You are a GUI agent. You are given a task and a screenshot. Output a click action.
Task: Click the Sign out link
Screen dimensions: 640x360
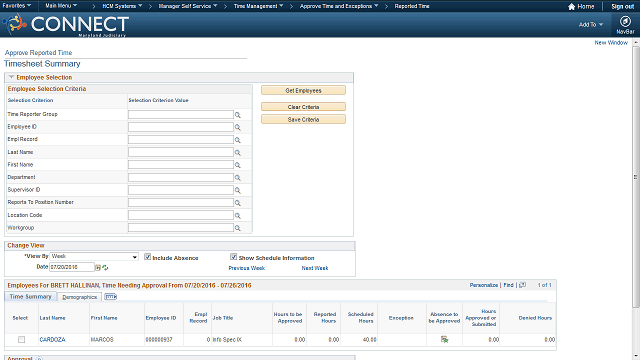click(x=622, y=7)
